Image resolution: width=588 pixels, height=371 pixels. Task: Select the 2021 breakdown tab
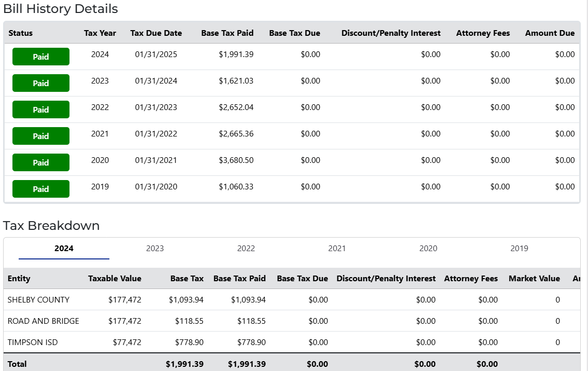coord(337,248)
